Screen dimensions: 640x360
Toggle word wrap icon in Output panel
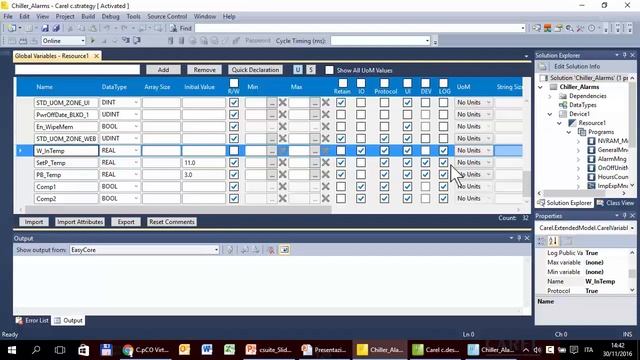coord(284,250)
